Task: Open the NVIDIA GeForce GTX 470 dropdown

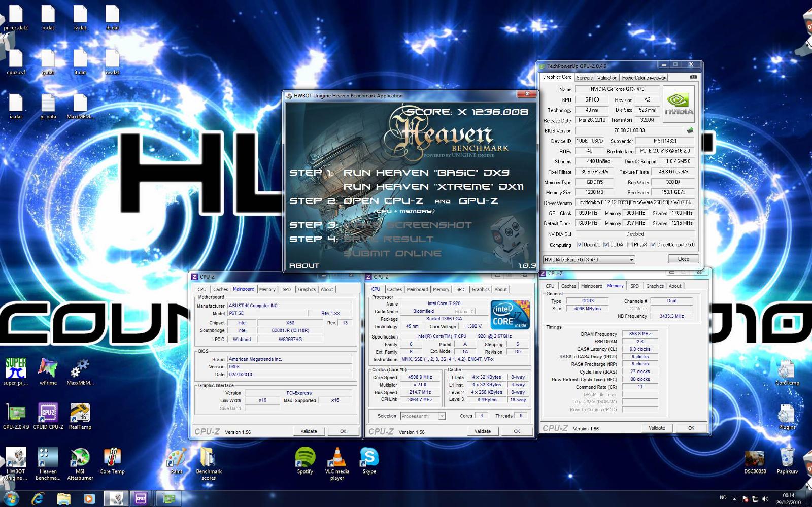Action: (589, 259)
